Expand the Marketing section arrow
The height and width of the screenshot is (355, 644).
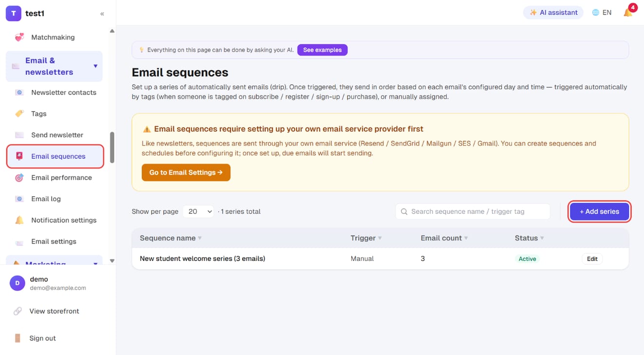point(95,264)
